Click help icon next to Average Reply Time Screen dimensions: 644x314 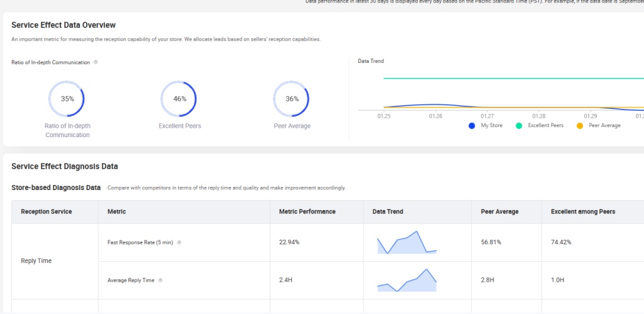click(160, 280)
